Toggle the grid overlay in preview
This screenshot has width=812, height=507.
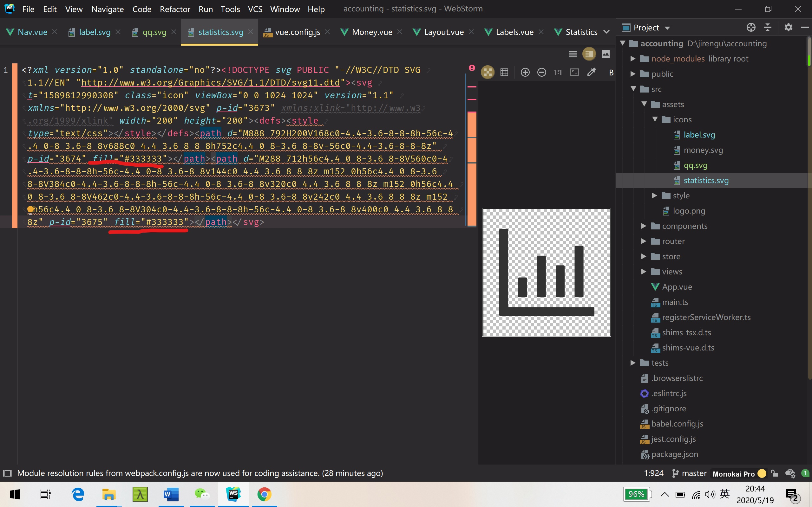click(504, 73)
